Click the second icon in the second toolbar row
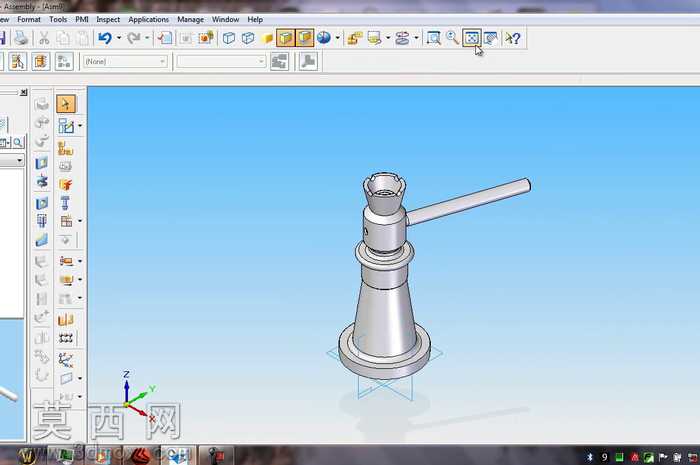700x465 pixels. pyautogui.click(x=41, y=61)
